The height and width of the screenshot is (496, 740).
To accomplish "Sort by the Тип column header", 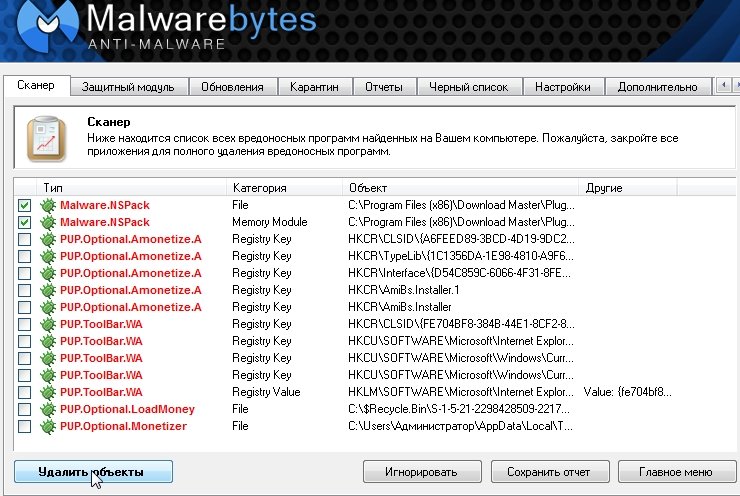I will click(131, 188).
